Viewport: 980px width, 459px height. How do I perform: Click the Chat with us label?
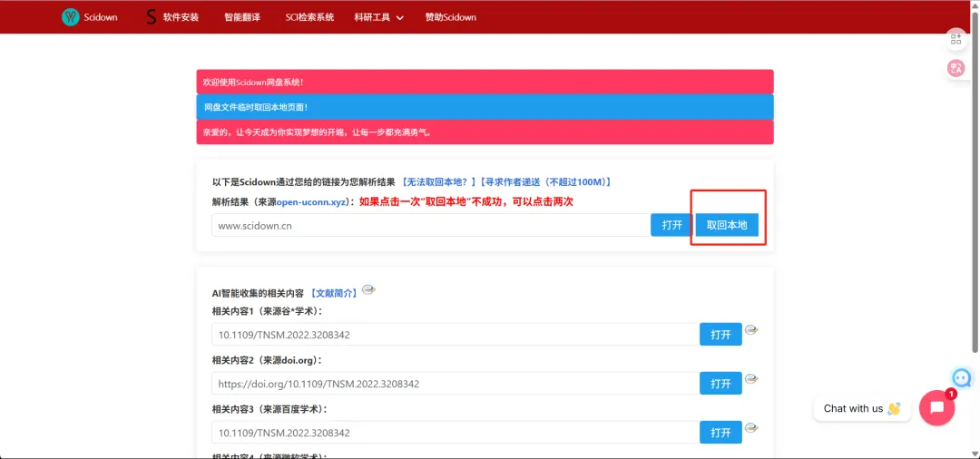click(x=862, y=408)
